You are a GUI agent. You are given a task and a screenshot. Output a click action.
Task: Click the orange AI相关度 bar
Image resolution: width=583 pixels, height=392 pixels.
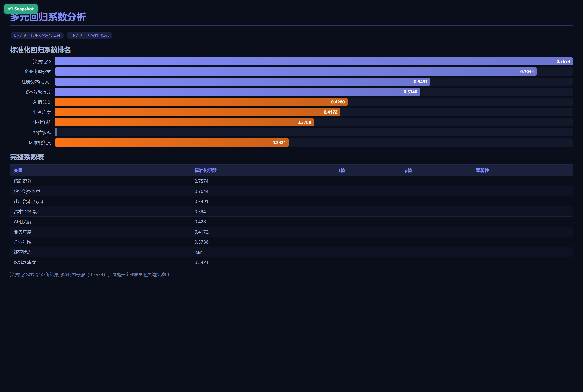tap(201, 102)
